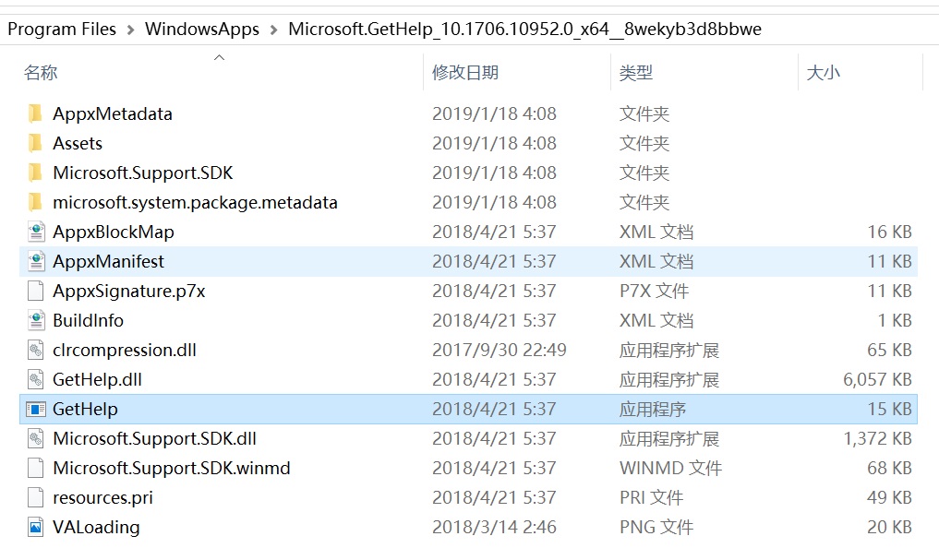
Task: Go to WindowsApps breadcrumb segment
Action: pos(202,29)
